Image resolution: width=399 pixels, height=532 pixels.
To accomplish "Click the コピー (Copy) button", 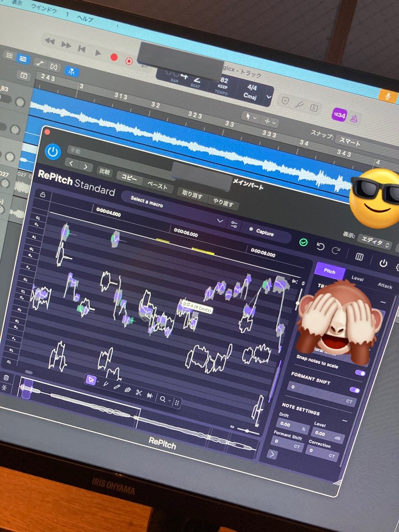I will click(x=129, y=178).
